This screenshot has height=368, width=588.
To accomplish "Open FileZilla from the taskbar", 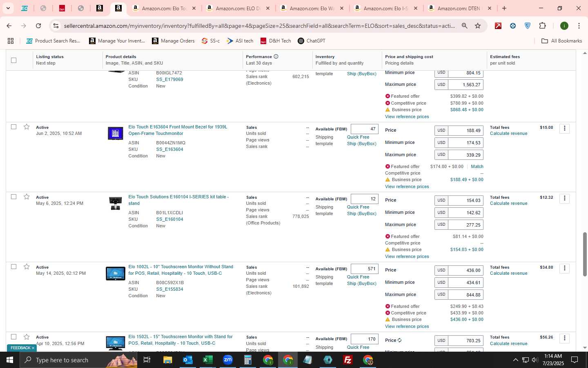I will click(x=348, y=360).
